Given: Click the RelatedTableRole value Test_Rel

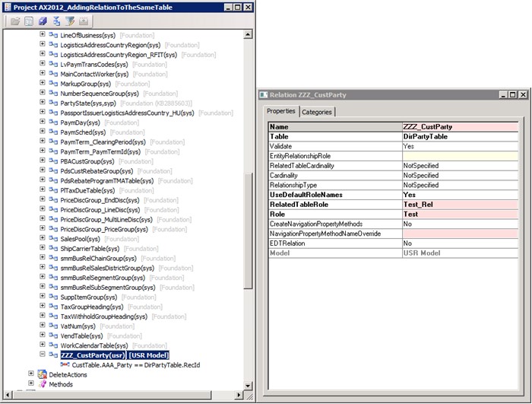Looking at the screenshot, I should pos(460,205).
